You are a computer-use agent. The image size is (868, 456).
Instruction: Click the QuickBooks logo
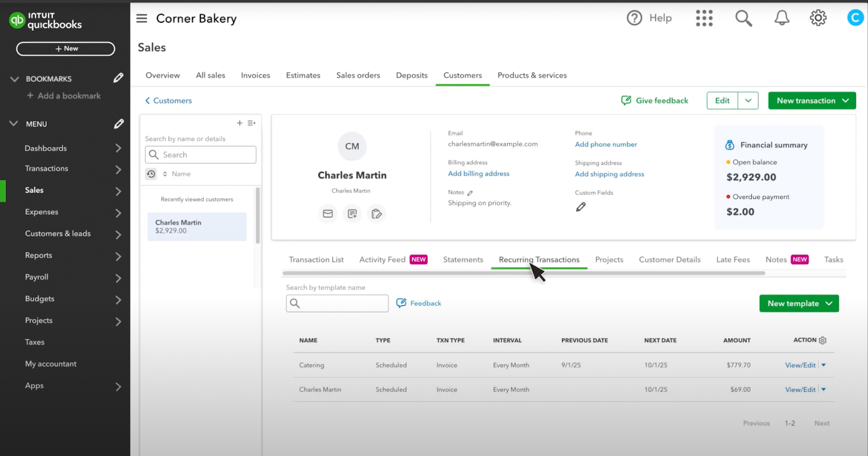(x=46, y=21)
